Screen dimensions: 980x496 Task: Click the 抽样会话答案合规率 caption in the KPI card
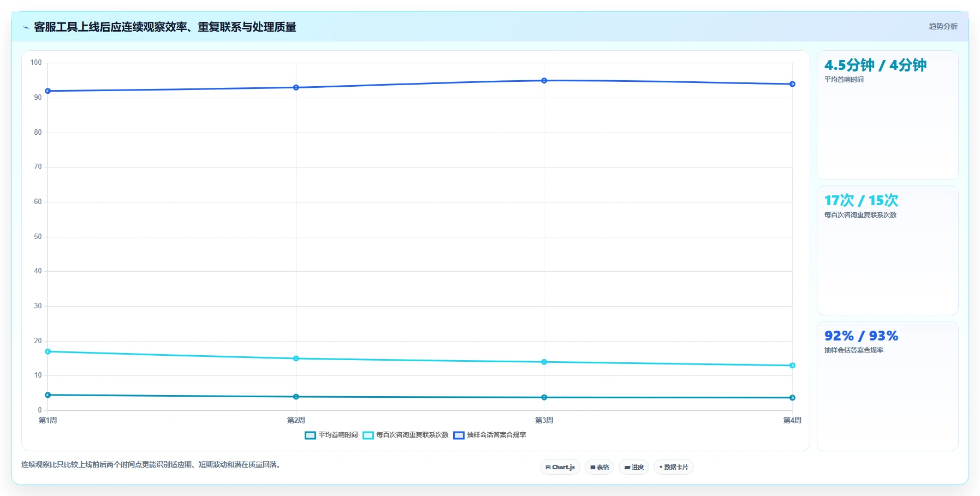854,350
